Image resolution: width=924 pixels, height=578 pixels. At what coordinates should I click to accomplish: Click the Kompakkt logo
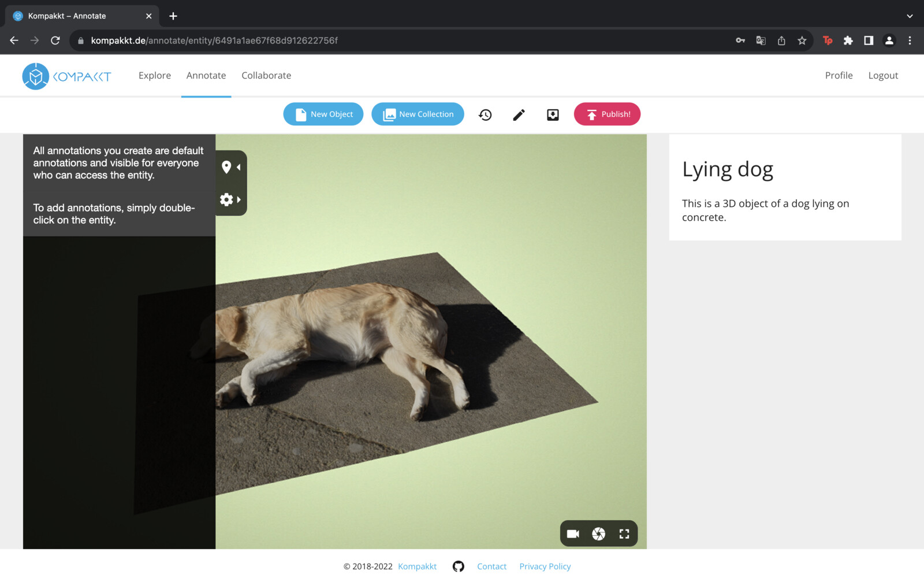[x=66, y=76]
